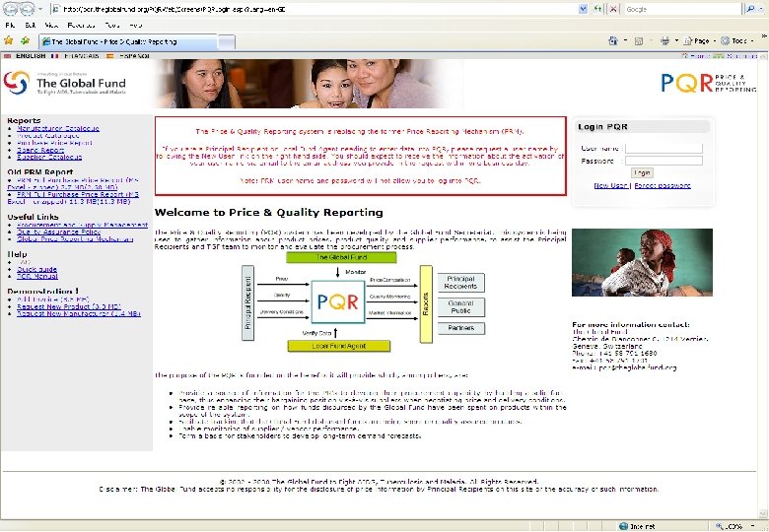Open the Page toolbar menu

699,40
